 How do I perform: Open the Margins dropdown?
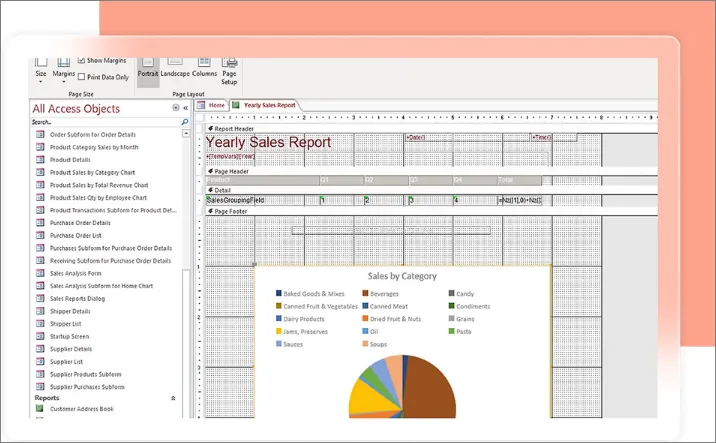pyautogui.click(x=63, y=72)
